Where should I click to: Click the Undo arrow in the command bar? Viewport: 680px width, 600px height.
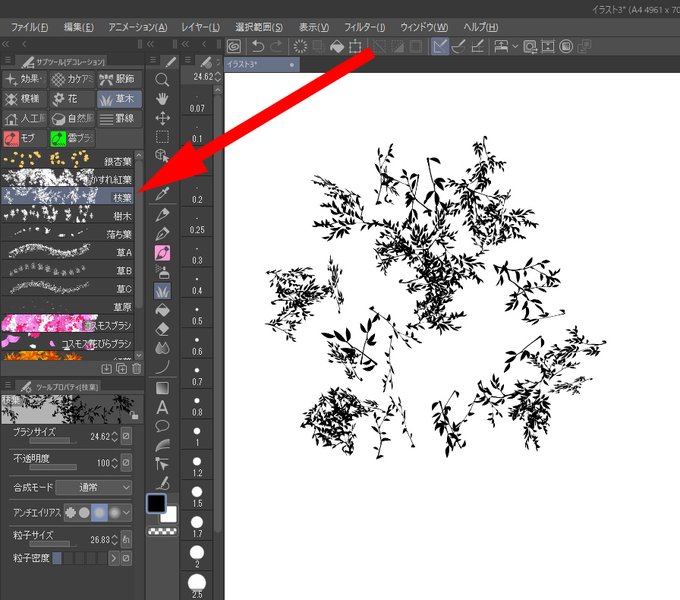(x=258, y=46)
